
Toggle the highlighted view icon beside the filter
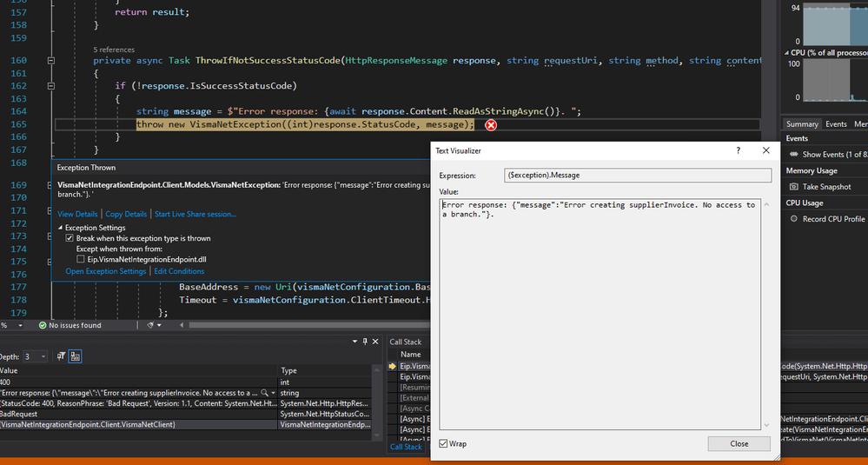pyautogui.click(x=76, y=356)
